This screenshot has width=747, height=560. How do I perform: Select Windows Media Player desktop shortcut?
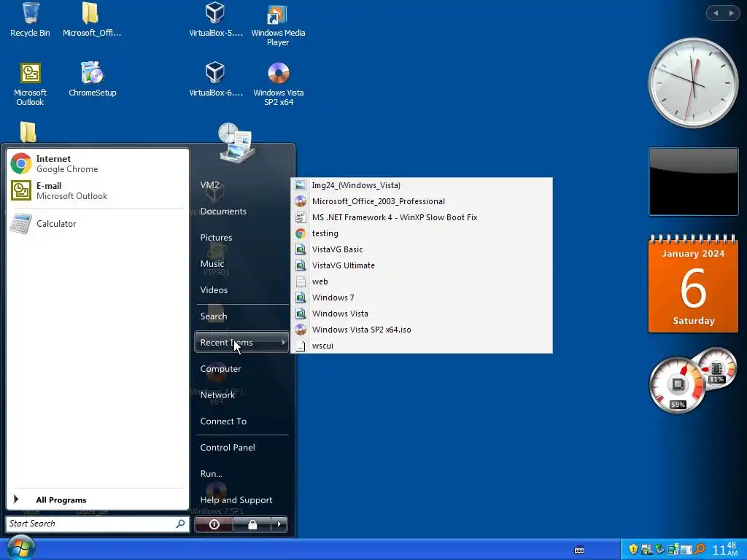pos(278,25)
